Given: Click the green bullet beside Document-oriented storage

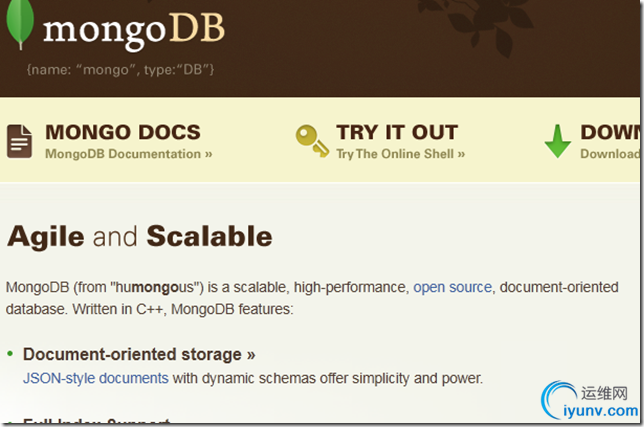Looking at the screenshot, I should [x=10, y=354].
